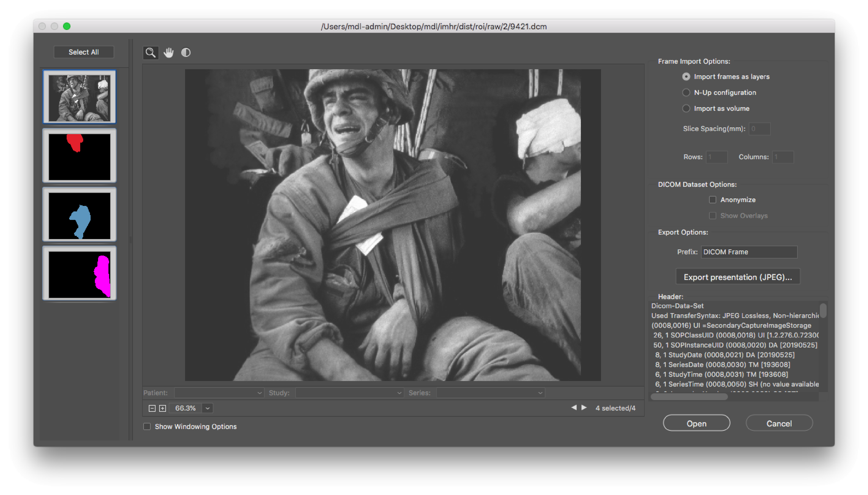This screenshot has height=495, width=868.
Task: Select Import as volume option
Action: (x=686, y=108)
